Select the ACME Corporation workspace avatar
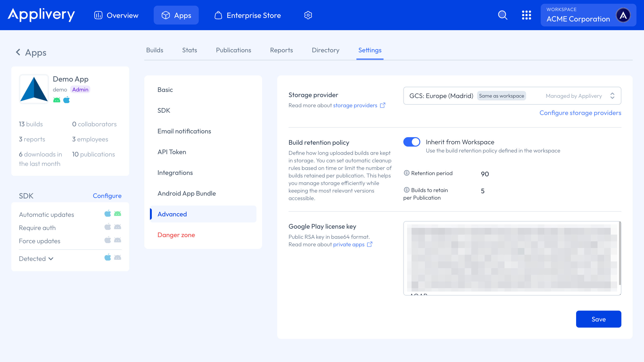The height and width of the screenshot is (362, 644). (624, 15)
